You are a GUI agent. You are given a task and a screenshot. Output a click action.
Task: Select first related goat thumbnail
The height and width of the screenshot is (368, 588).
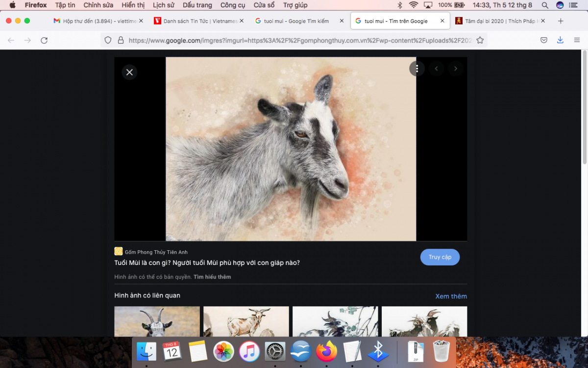157,321
